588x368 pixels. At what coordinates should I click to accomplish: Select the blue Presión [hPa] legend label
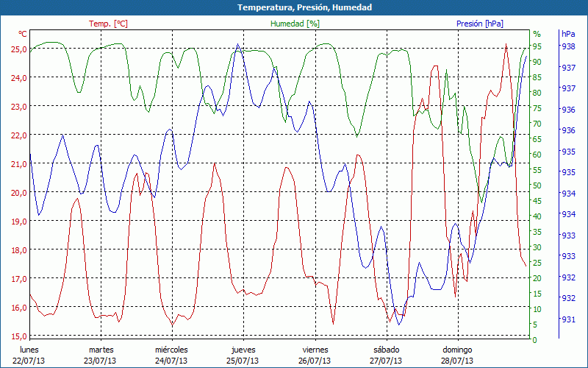click(x=481, y=24)
